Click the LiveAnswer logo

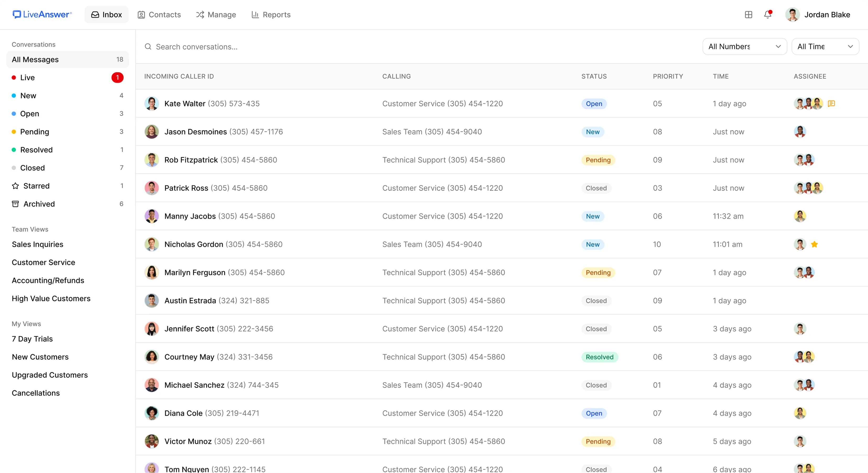pos(42,14)
